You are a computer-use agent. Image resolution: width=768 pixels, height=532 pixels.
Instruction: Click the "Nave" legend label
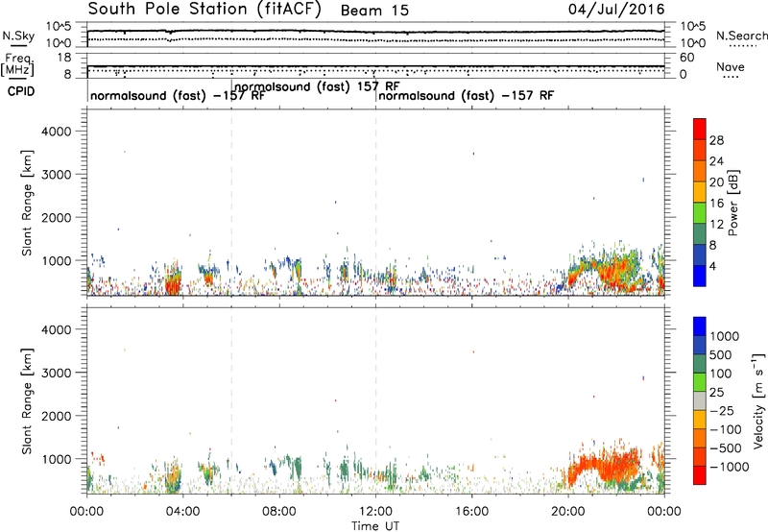731,66
